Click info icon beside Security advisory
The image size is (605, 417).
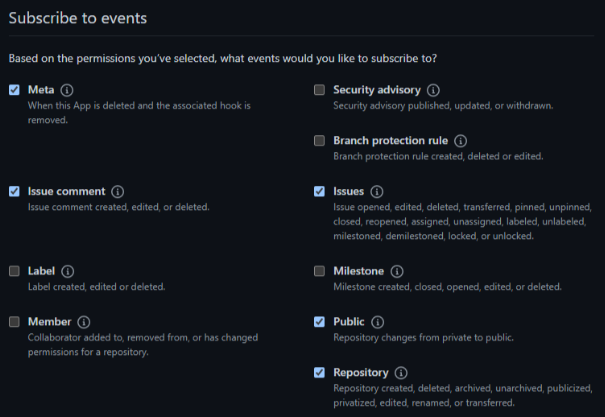click(434, 90)
